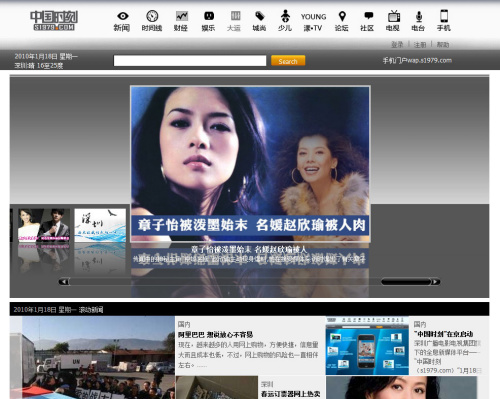Click the 滚动新闻 rolling news bar title

pos(91,310)
